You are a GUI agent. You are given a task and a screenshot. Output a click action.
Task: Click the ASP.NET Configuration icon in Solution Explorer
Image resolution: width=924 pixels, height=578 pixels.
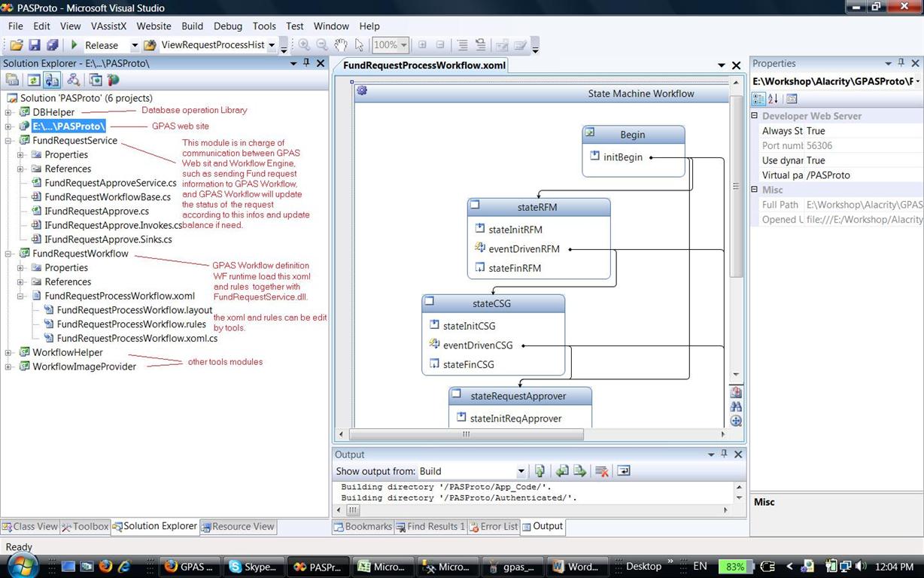113,80
